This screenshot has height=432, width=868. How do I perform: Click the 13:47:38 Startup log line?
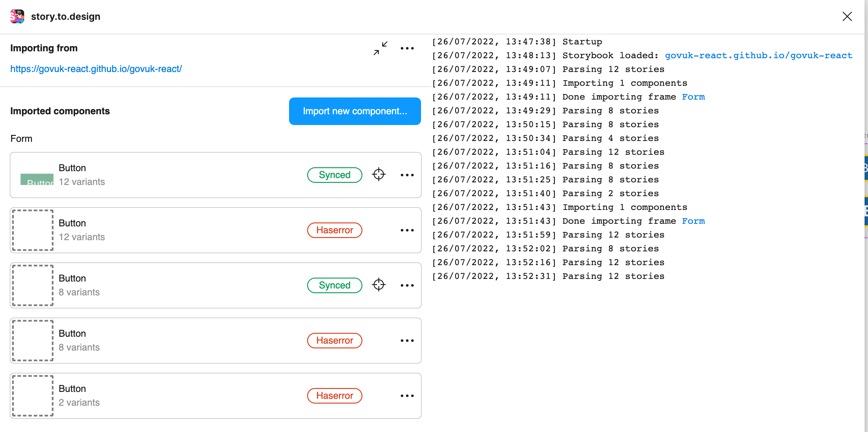(x=517, y=42)
